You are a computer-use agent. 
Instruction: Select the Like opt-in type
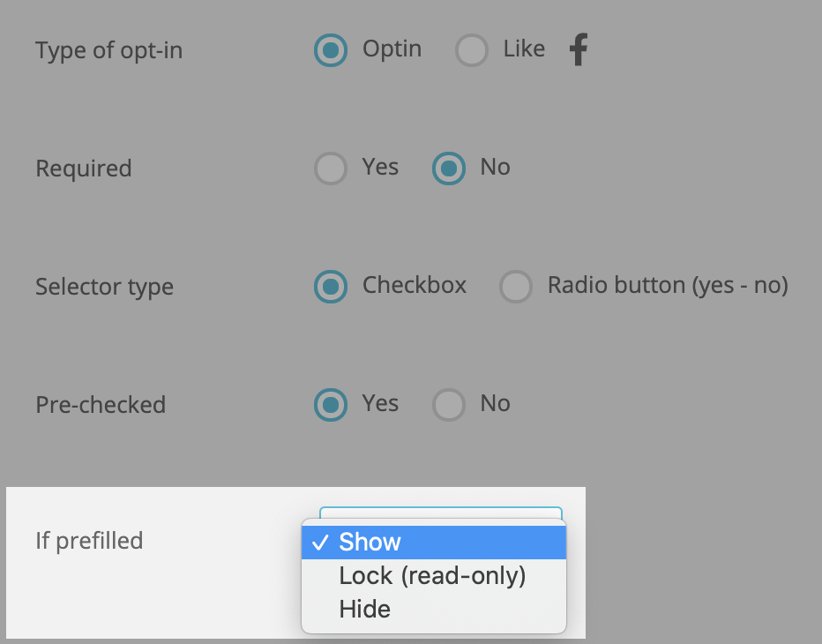coord(472,50)
